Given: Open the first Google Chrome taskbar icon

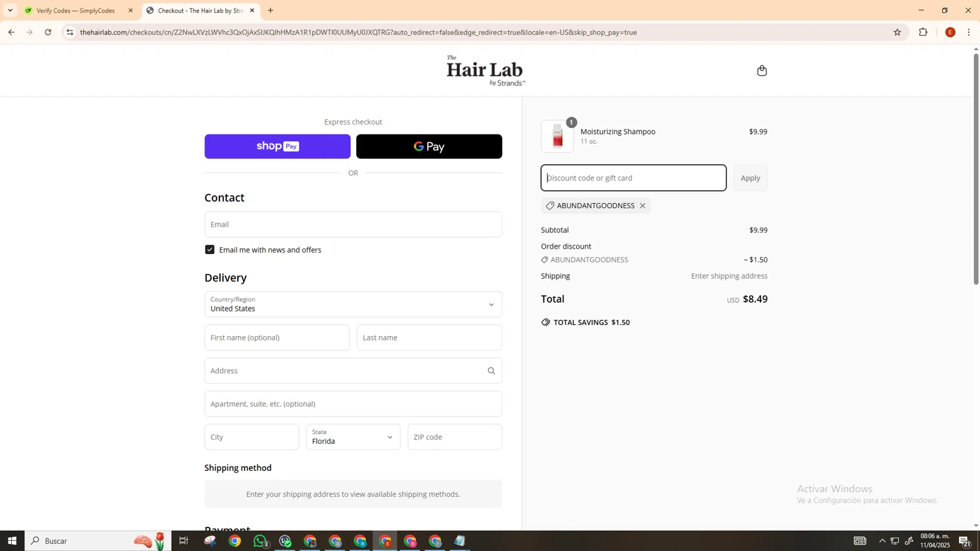Looking at the screenshot, I should tap(235, 541).
